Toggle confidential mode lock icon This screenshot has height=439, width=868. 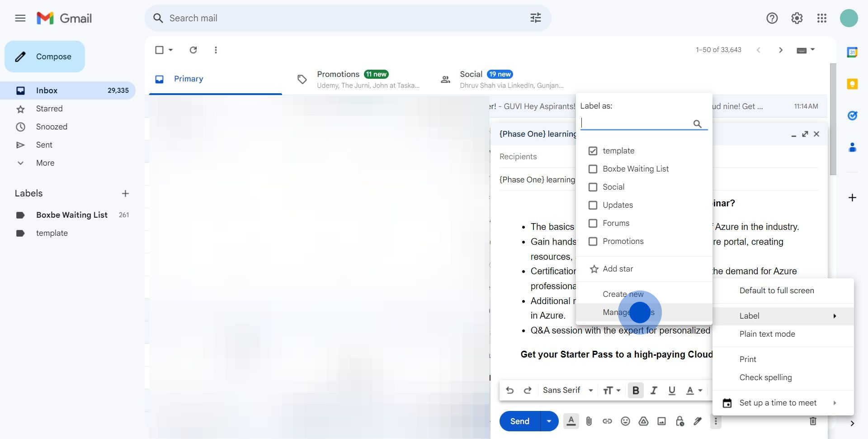click(679, 421)
